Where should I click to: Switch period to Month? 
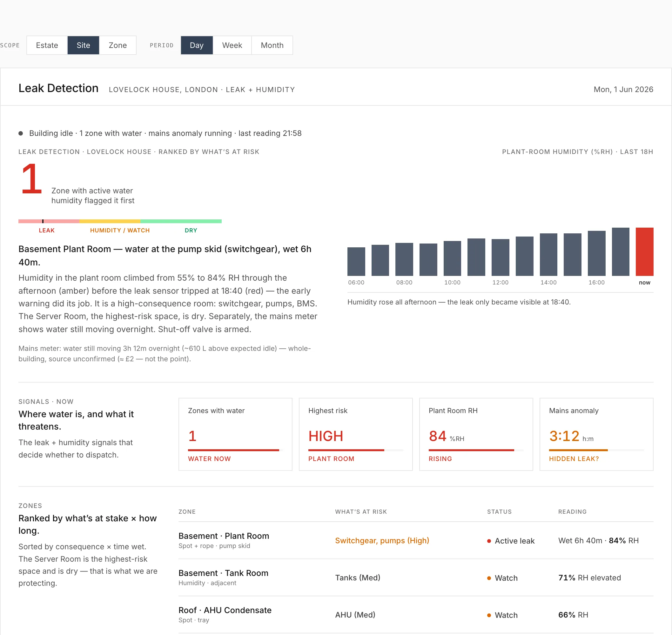272,45
